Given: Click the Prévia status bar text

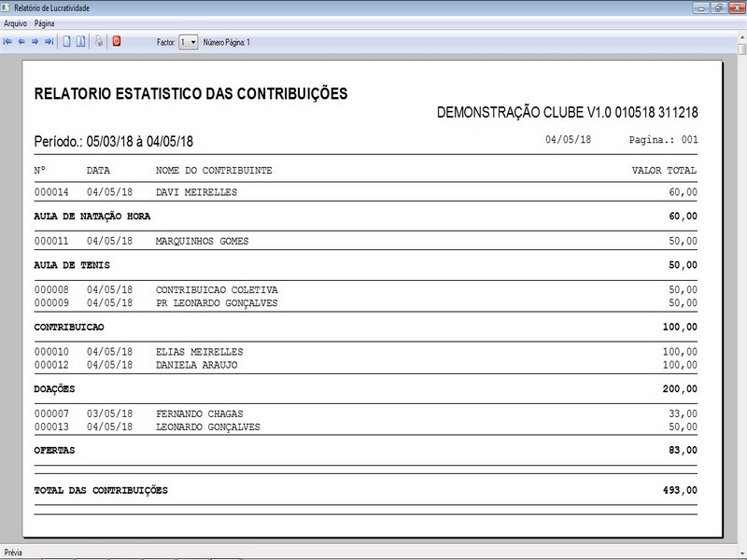Looking at the screenshot, I should [x=13, y=553].
